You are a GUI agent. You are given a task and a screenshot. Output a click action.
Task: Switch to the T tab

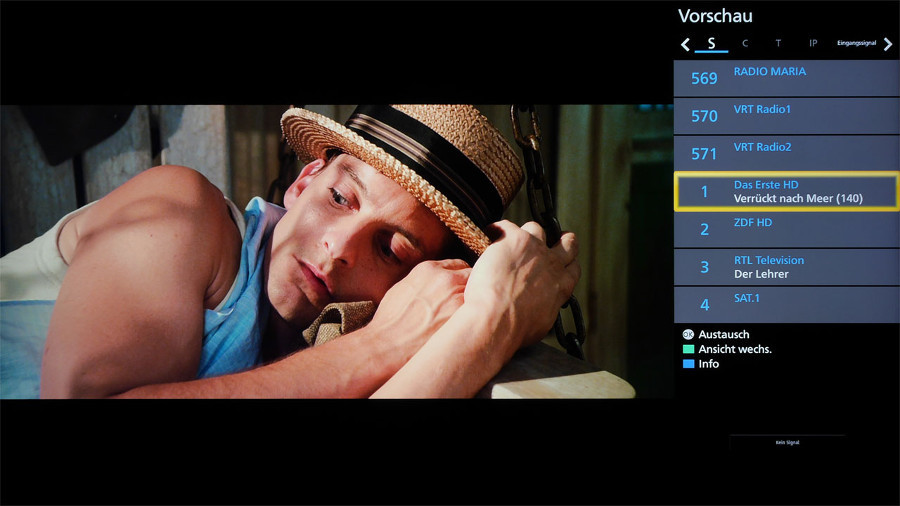coord(778,44)
